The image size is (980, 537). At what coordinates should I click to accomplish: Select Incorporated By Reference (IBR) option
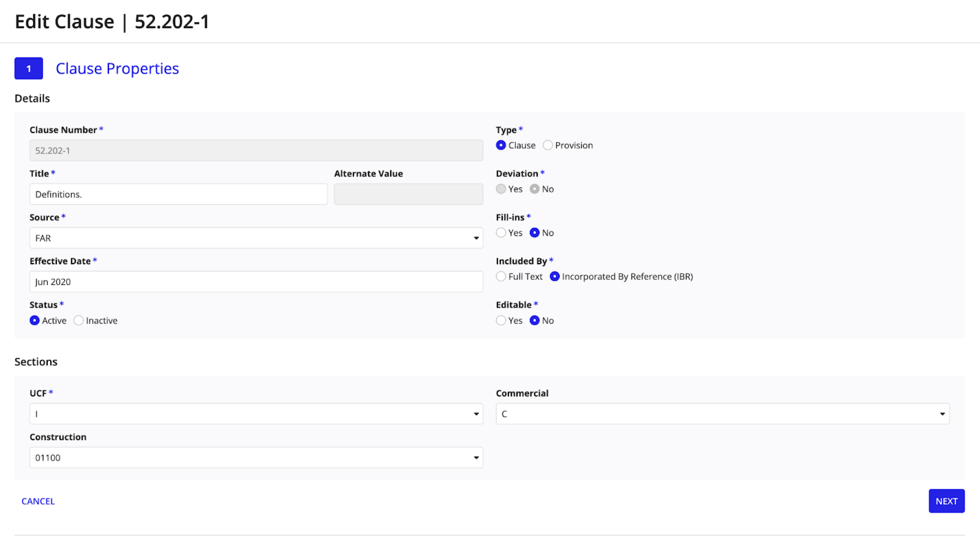tap(554, 276)
